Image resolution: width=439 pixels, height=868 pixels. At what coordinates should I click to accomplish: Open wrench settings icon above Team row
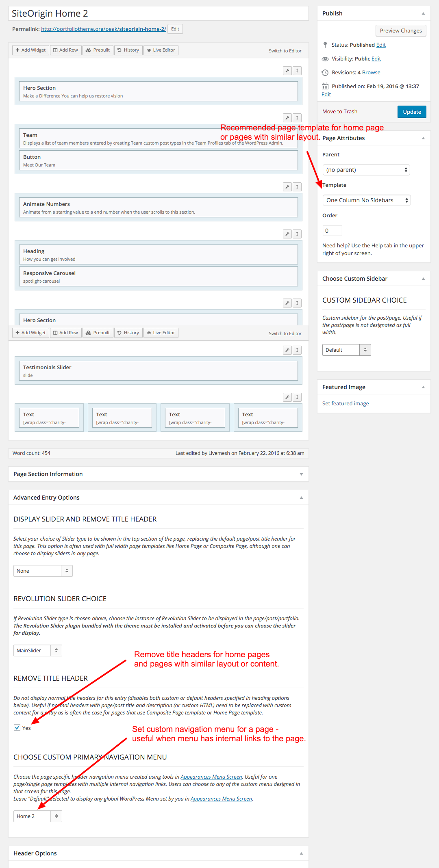(287, 118)
